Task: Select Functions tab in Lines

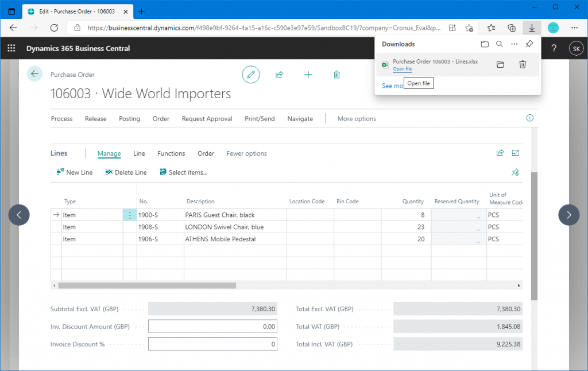Action: point(171,153)
